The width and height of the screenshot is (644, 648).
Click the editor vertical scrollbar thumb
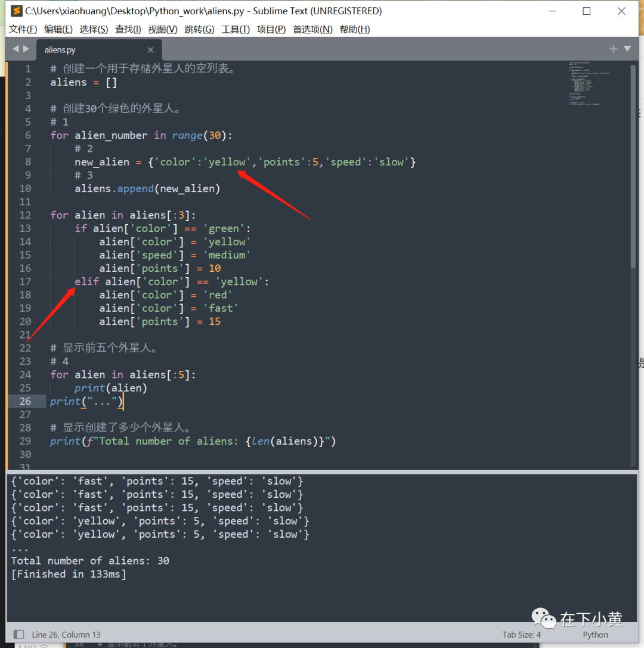click(633, 166)
